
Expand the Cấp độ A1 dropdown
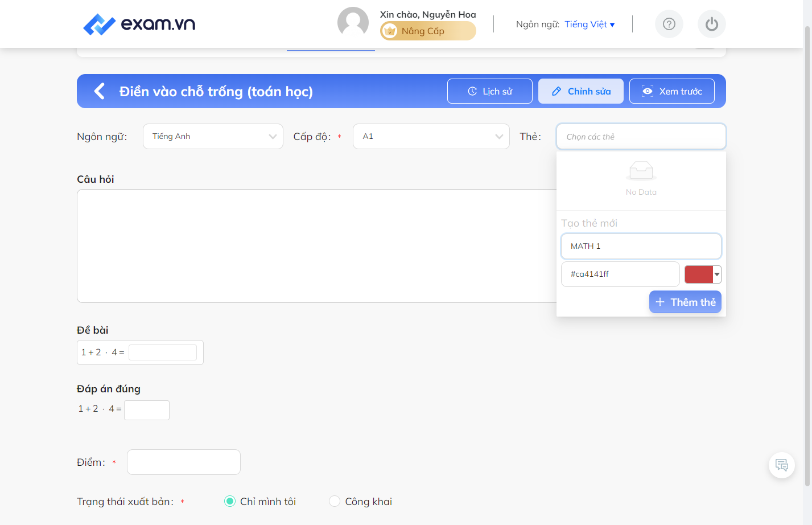[431, 137]
